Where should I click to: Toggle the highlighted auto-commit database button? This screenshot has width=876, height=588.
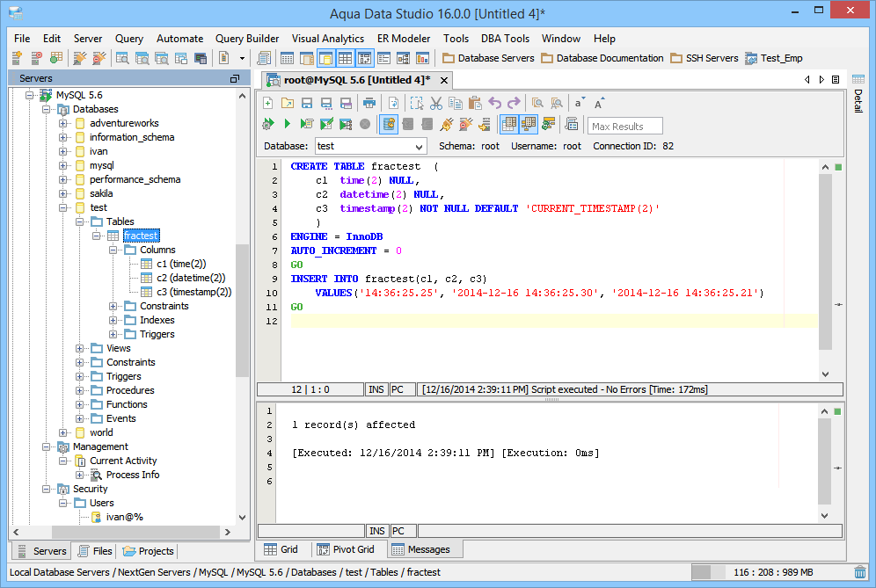pos(390,125)
